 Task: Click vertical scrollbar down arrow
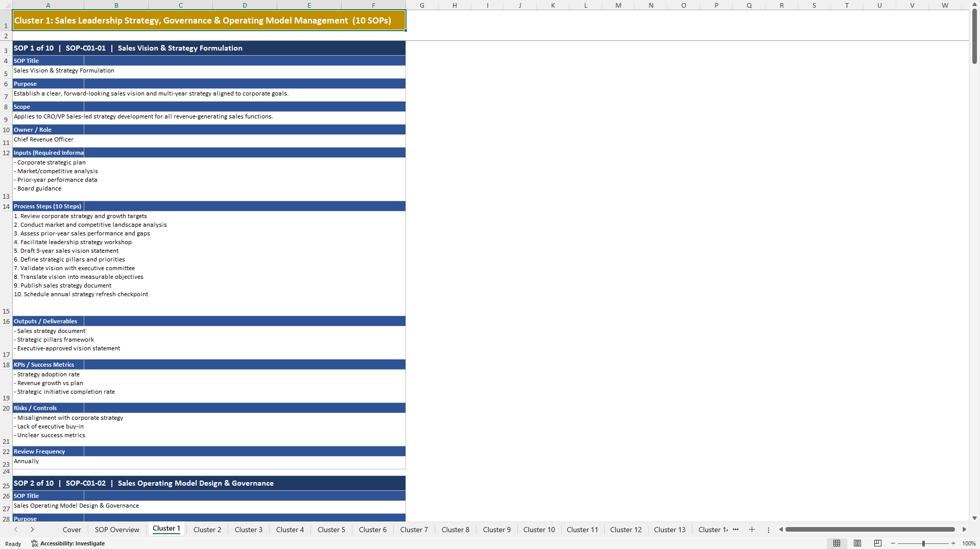point(974,518)
